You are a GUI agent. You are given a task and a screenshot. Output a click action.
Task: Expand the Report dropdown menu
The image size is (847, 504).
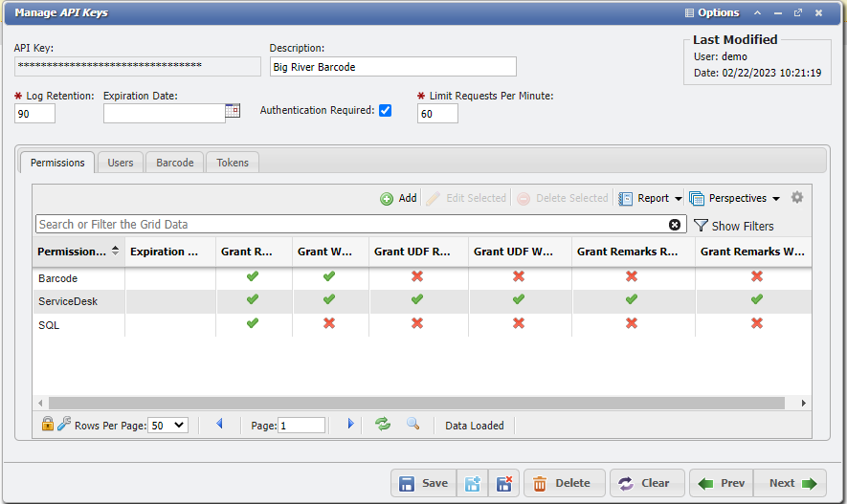pos(651,198)
